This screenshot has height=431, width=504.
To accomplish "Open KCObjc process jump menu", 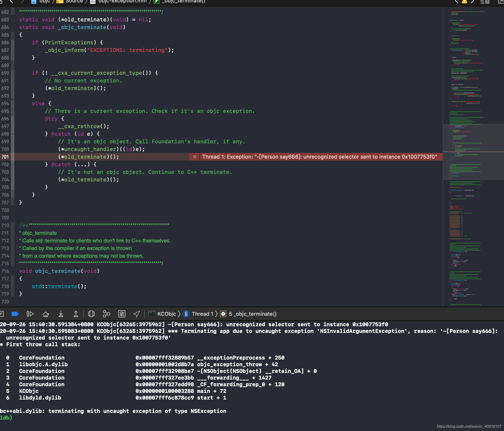I will [x=167, y=314].
